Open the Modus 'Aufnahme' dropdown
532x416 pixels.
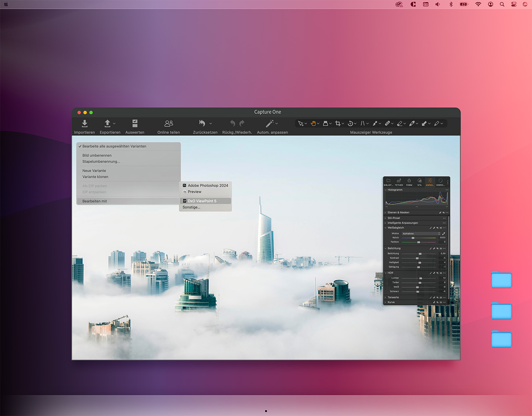click(x=421, y=234)
